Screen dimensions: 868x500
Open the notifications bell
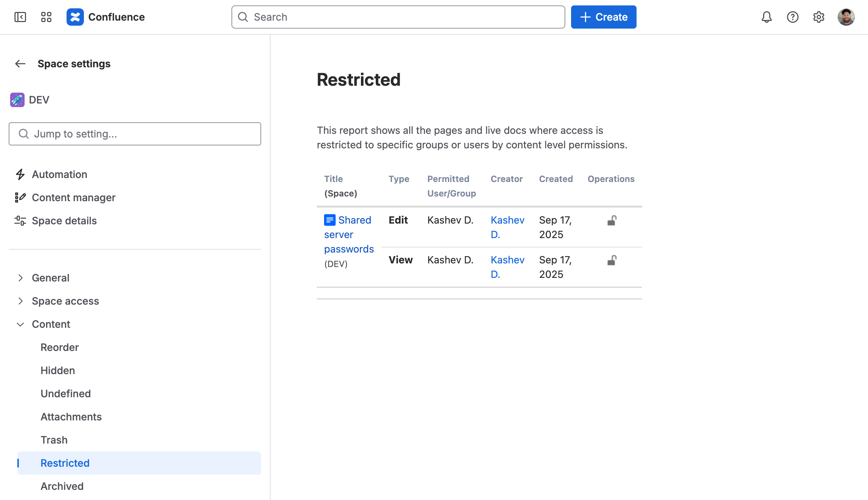766,17
